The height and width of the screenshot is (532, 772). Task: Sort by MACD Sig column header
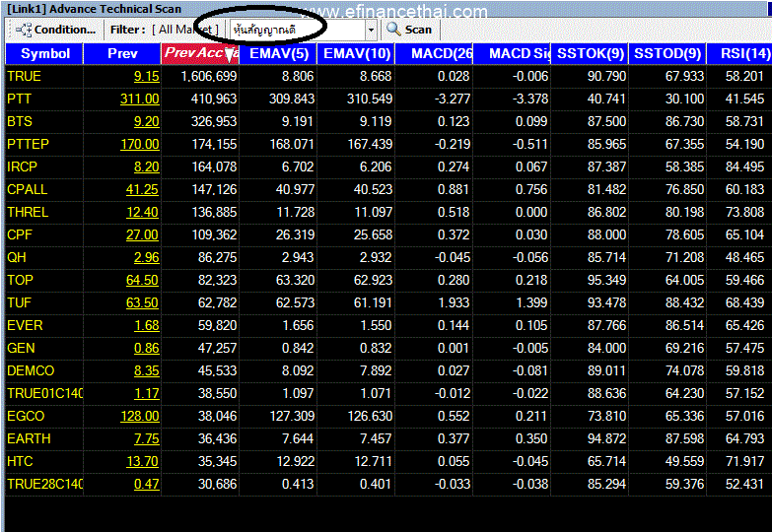click(512, 53)
